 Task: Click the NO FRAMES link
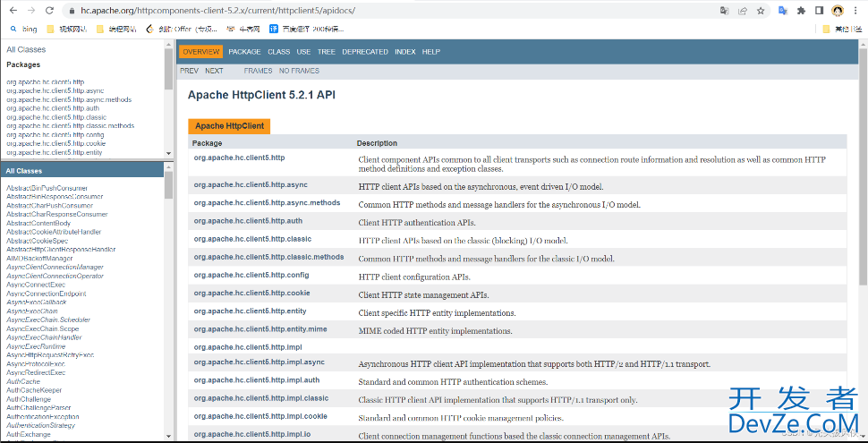(299, 71)
